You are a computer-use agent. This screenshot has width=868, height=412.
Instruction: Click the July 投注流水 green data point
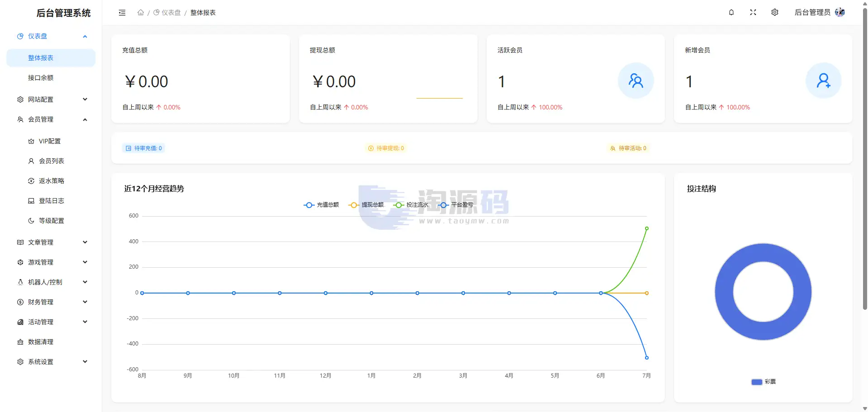pos(647,228)
